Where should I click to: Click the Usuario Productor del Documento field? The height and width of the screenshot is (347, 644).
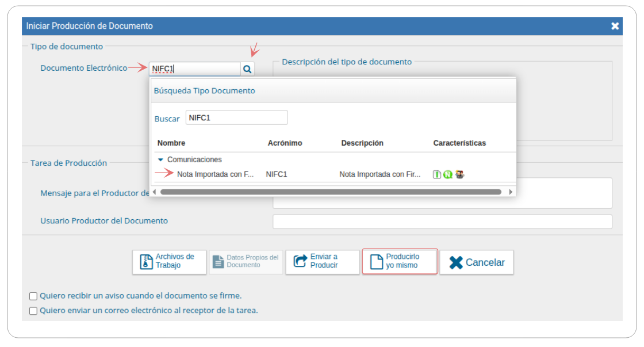click(442, 222)
